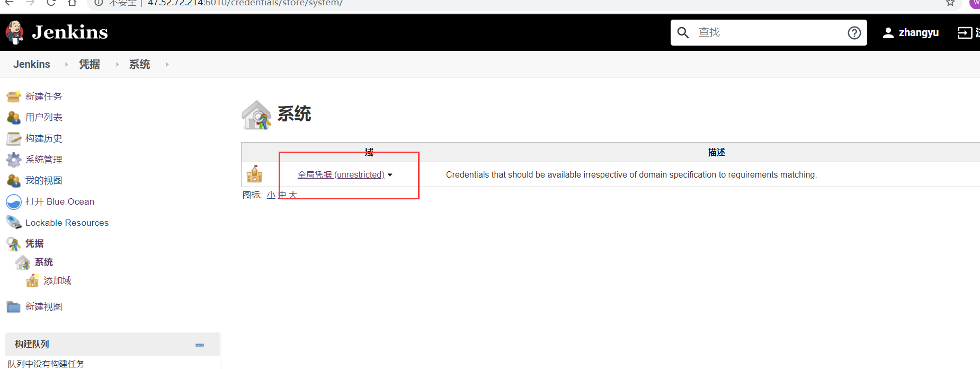Collapse the 构建队列 panel with minus icon
980x369 pixels.
coord(200,345)
